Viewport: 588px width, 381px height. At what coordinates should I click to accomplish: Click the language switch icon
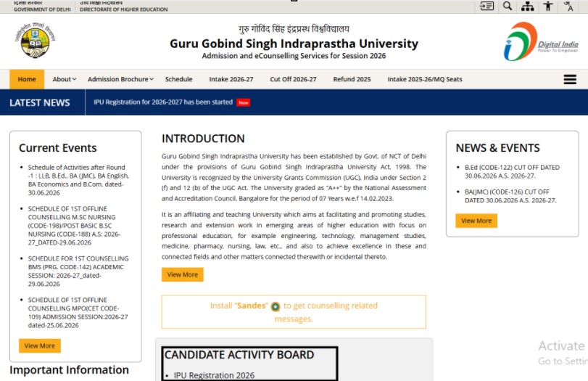pyautogui.click(x=568, y=6)
